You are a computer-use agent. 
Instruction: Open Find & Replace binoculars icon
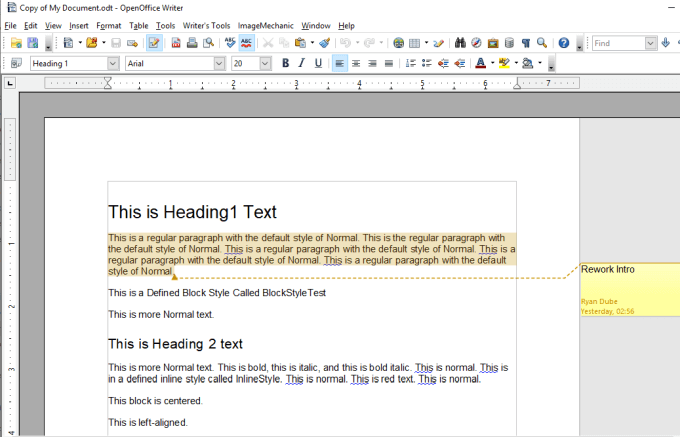461,43
